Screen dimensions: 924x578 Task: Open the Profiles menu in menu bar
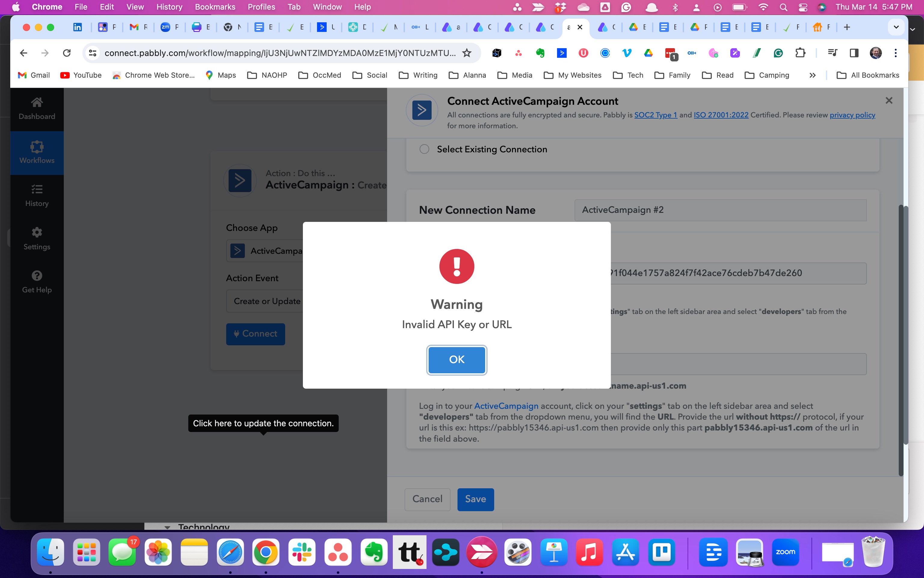(x=262, y=7)
